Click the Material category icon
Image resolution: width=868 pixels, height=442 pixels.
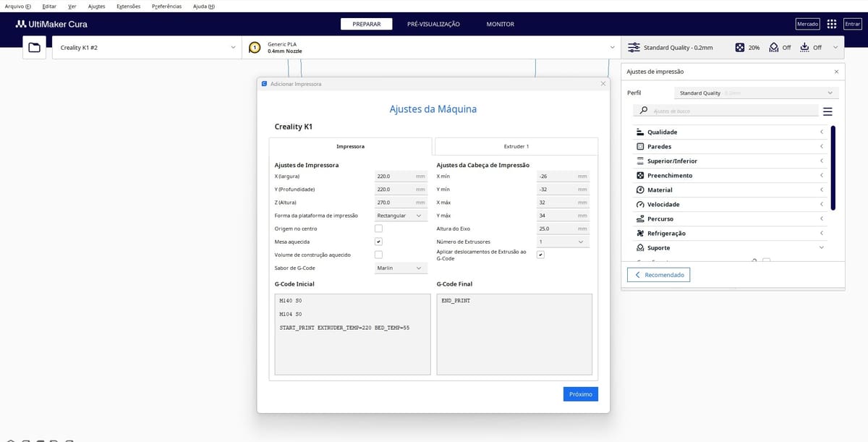(x=640, y=190)
